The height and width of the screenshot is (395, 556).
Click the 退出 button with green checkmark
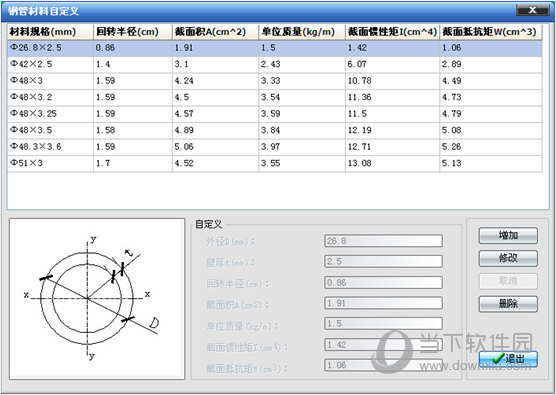tap(508, 359)
